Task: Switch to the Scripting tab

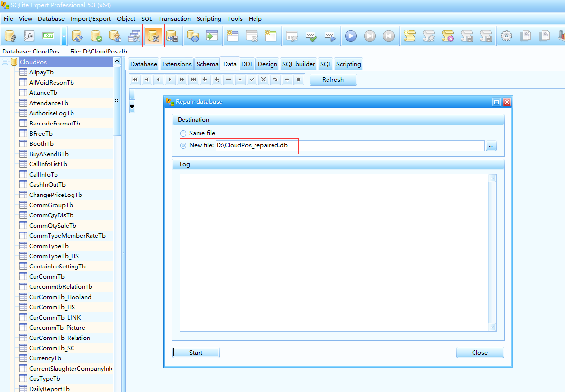Action: [x=348, y=64]
